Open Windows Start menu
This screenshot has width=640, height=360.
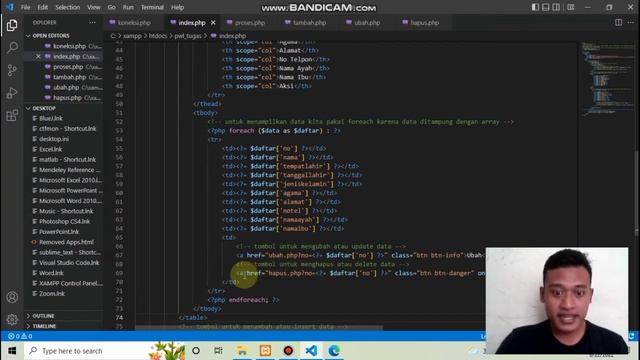12,351
